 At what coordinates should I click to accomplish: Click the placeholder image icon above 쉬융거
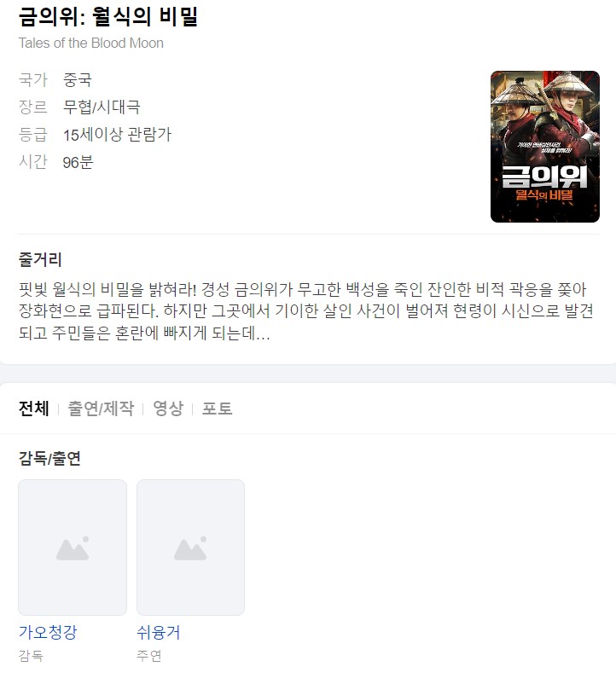(x=190, y=548)
